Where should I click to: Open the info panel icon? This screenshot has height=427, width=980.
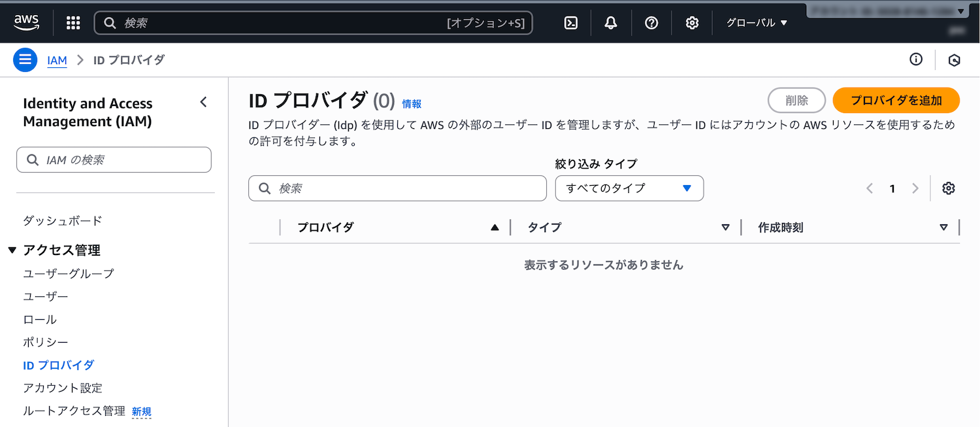tap(916, 60)
